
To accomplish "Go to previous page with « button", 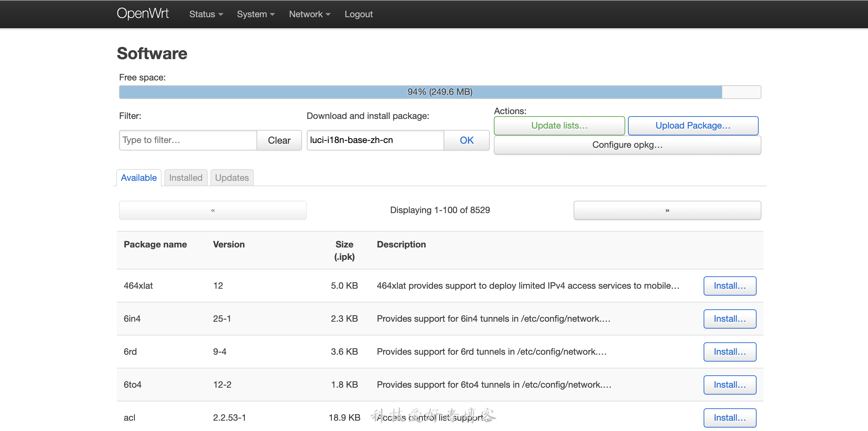I will pos(213,210).
